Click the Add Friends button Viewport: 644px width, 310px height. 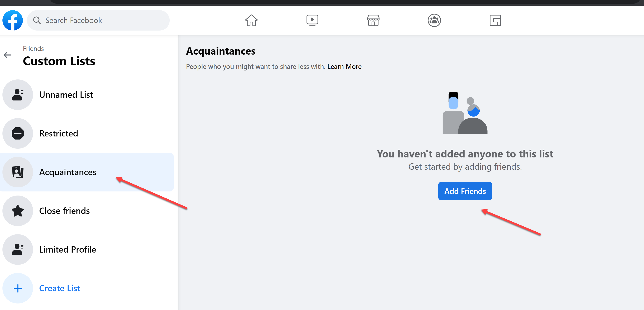click(x=465, y=191)
